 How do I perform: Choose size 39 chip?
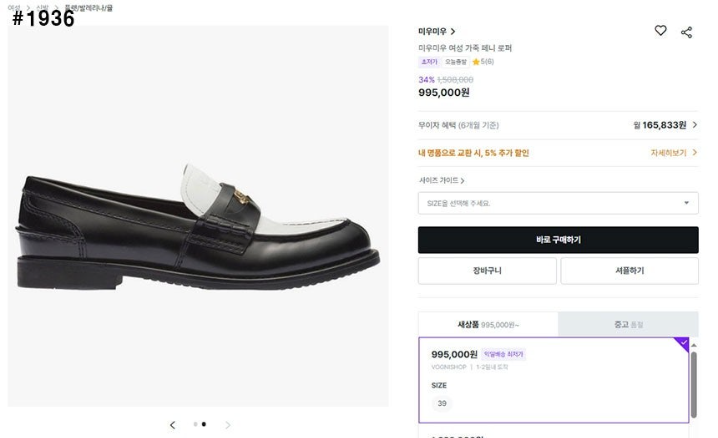[442, 404]
